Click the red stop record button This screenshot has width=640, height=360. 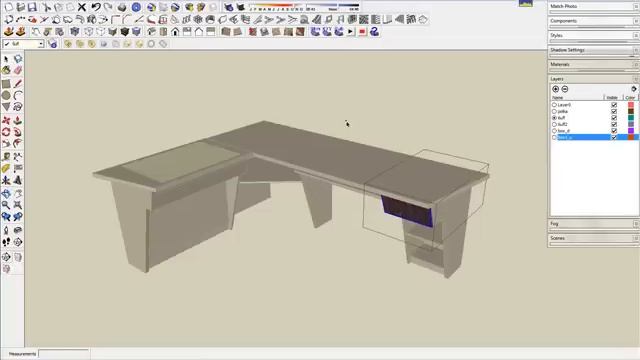point(362,31)
